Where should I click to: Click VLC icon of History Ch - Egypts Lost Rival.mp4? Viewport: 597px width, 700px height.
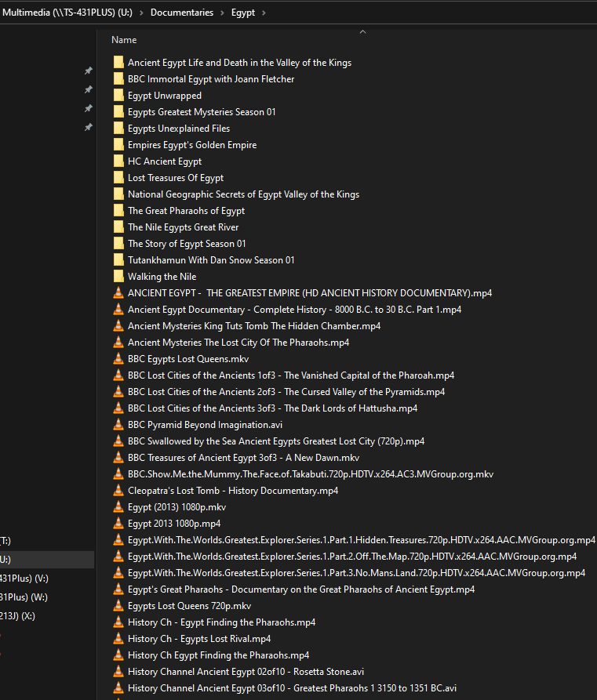[118, 638]
